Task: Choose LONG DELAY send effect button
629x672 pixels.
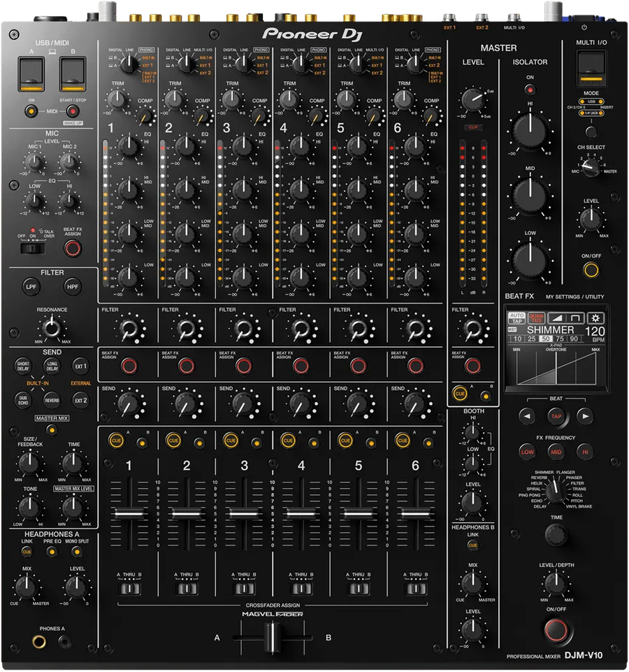Action: 52,366
